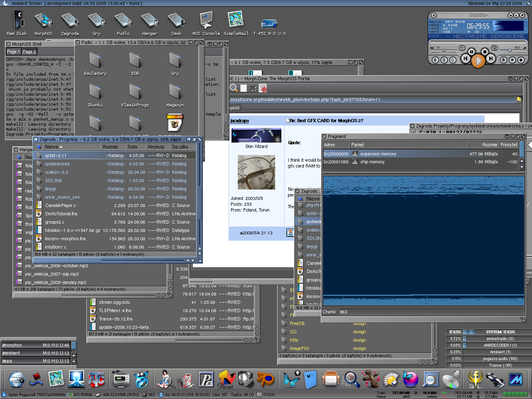Toggle repeat mode in ANR player

[494, 48]
